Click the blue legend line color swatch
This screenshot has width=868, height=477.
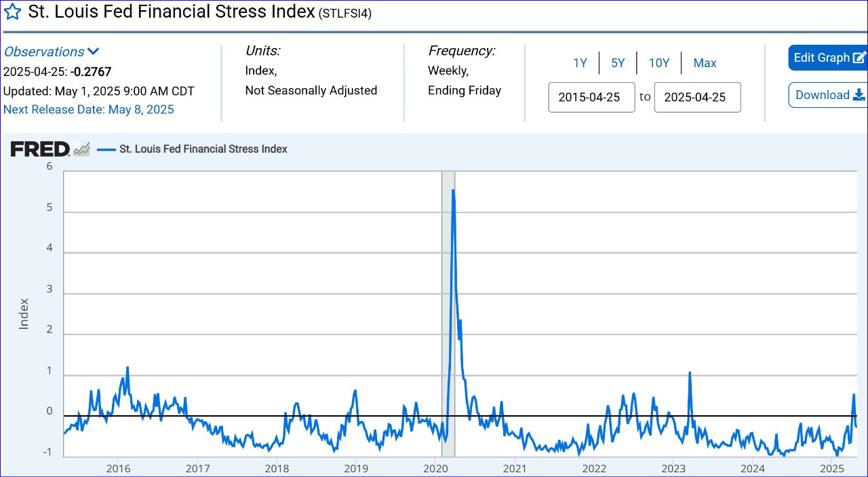(x=106, y=149)
